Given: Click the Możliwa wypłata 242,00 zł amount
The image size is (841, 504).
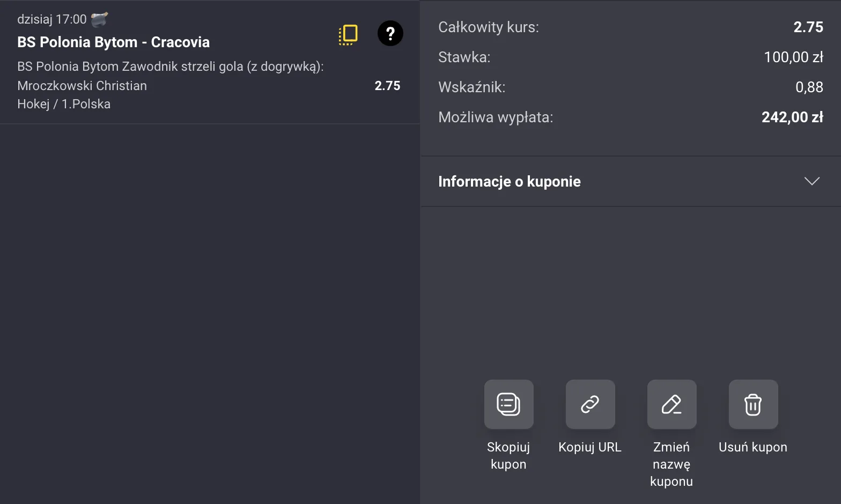Looking at the screenshot, I should point(792,117).
